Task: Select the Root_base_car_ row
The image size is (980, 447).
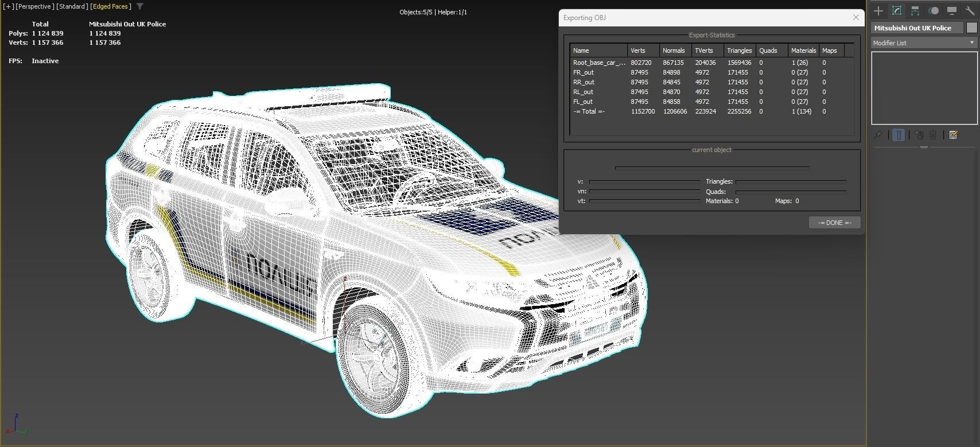Action: coord(711,63)
